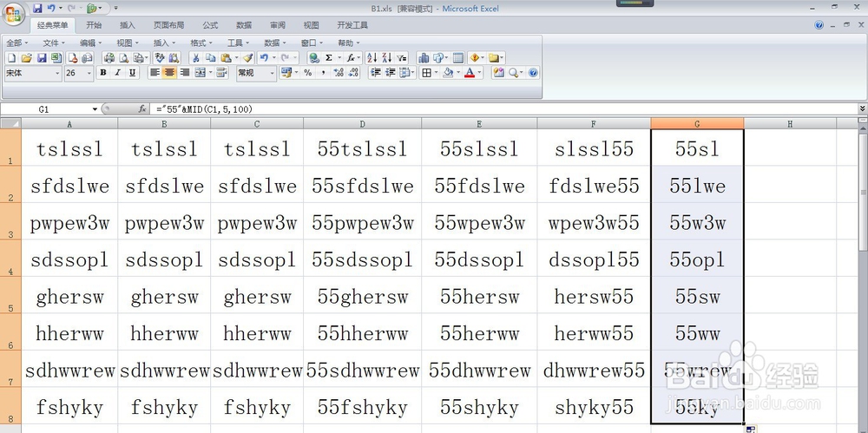Click the vertical scrollbar thumb
Screen dimensions: 868x433
point(864,191)
